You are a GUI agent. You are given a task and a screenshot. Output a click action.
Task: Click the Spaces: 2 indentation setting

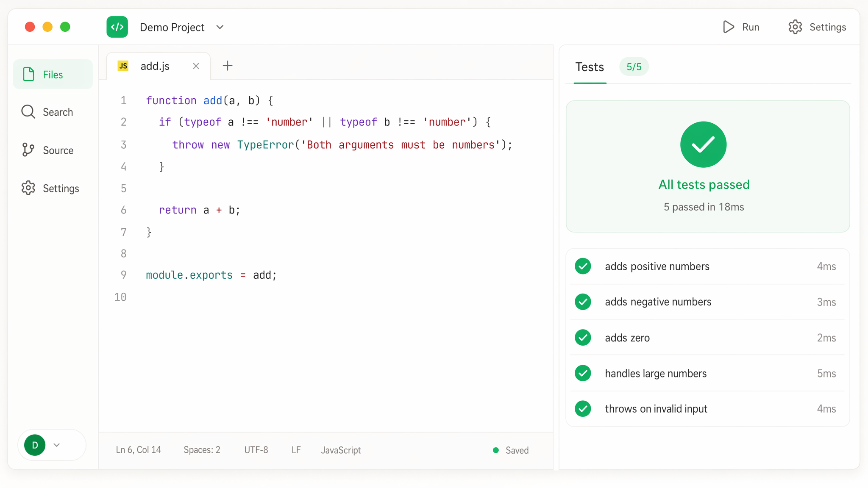tap(202, 450)
